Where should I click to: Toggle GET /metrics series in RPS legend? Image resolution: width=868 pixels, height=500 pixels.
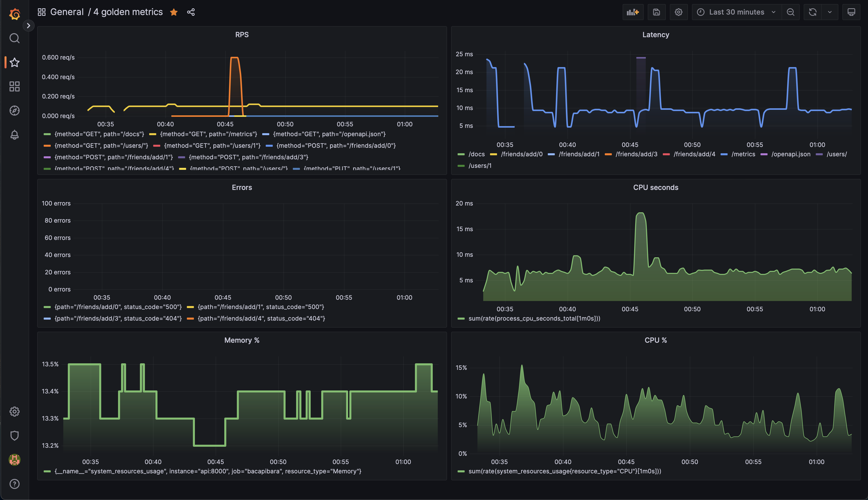208,134
